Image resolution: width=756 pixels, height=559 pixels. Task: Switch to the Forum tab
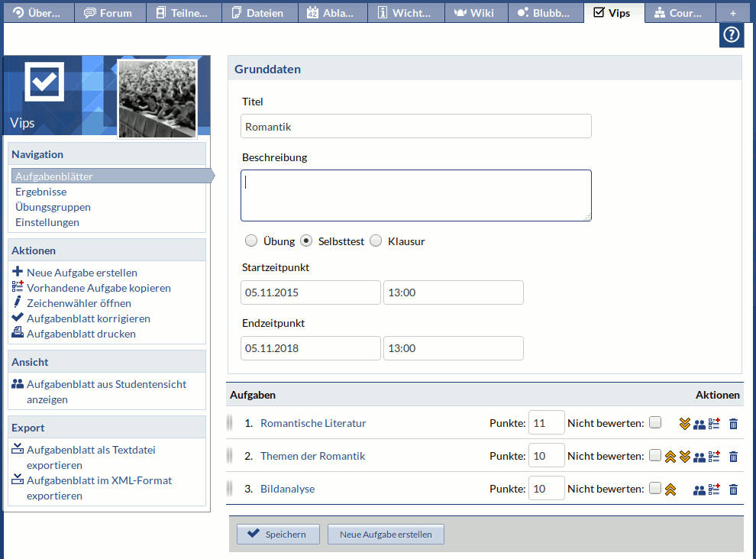coord(108,13)
